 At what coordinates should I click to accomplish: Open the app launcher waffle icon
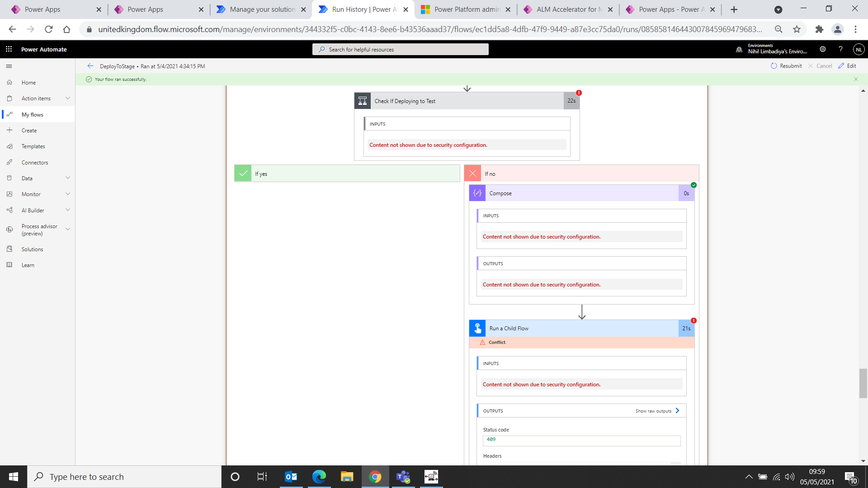coord(9,49)
